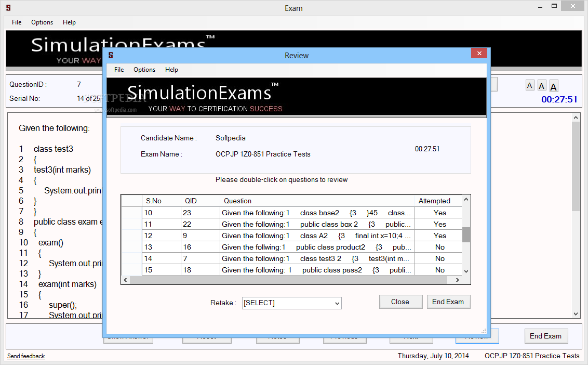Click the S.No column header
Image resolution: width=588 pixels, height=365 pixels.
point(161,201)
